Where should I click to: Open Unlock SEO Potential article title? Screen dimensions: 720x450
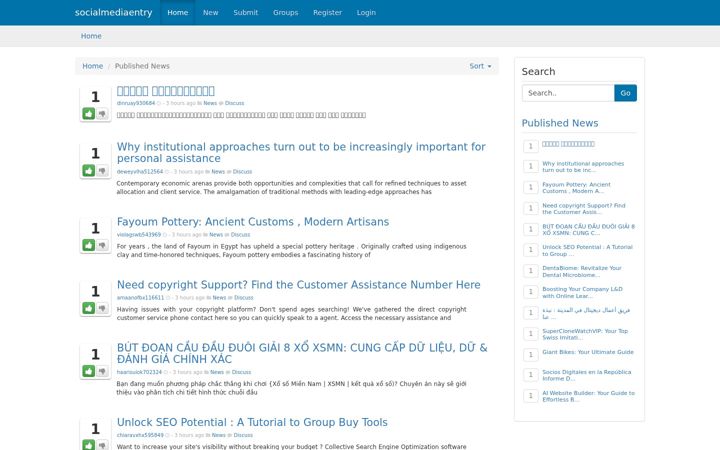point(252,422)
